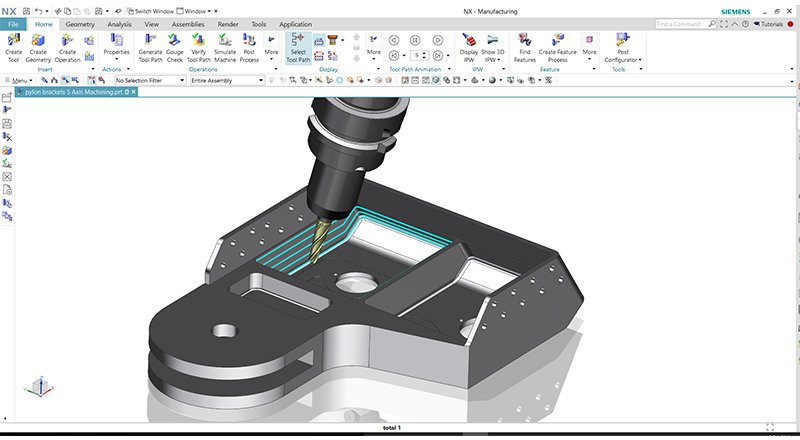Screen dimensions: 800x440
Task: Expand the Insert group options arrow
Action: point(93,69)
